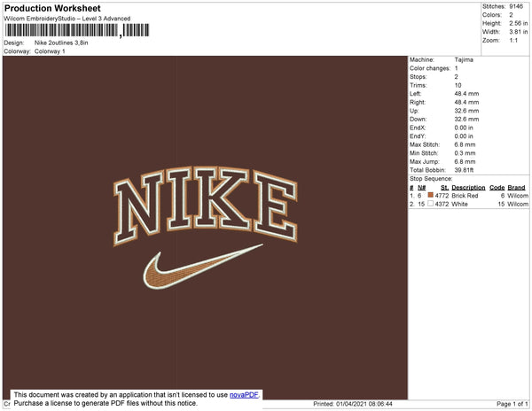This screenshot has width=532, height=411.
Task: Select the 'EndY:' label
Action: pos(418,136)
